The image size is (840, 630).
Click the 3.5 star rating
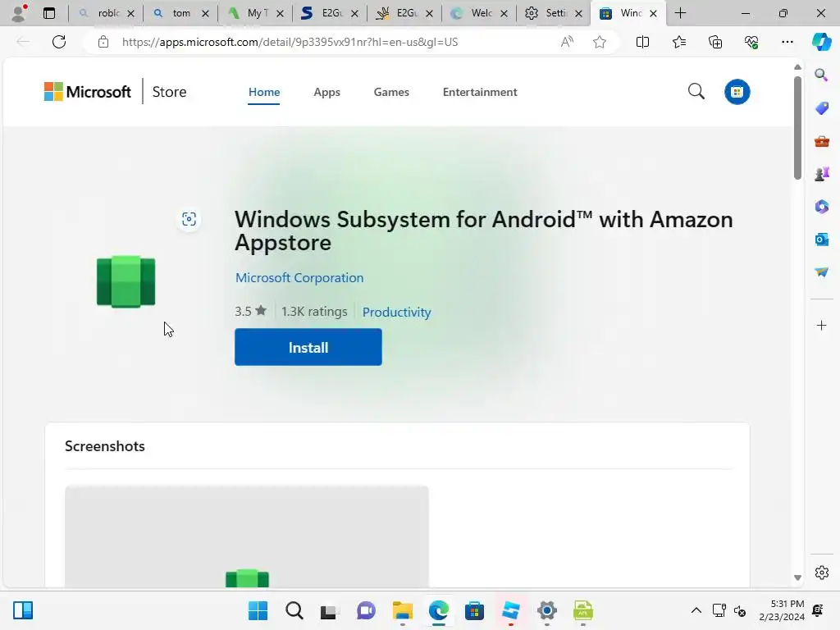click(250, 311)
